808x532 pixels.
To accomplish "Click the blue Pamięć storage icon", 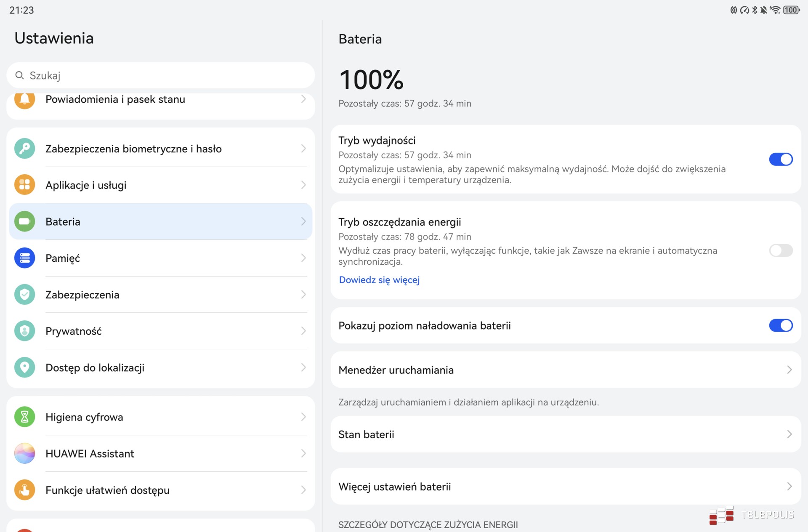I will click(24, 258).
